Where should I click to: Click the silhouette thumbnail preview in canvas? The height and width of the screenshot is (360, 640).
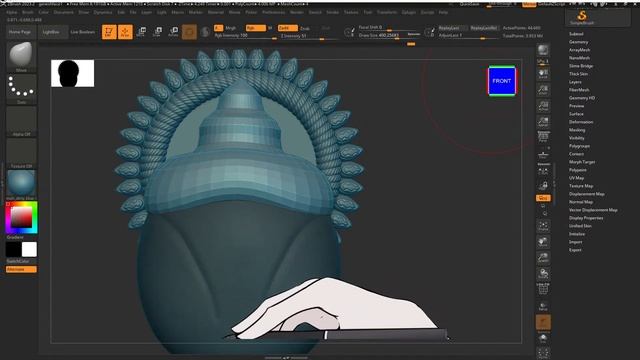tap(73, 73)
